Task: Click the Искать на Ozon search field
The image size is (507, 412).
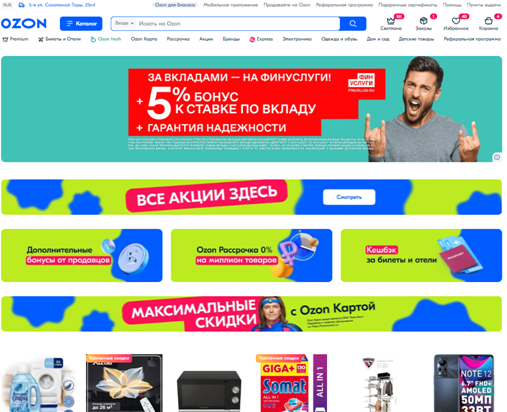Action: (238, 24)
